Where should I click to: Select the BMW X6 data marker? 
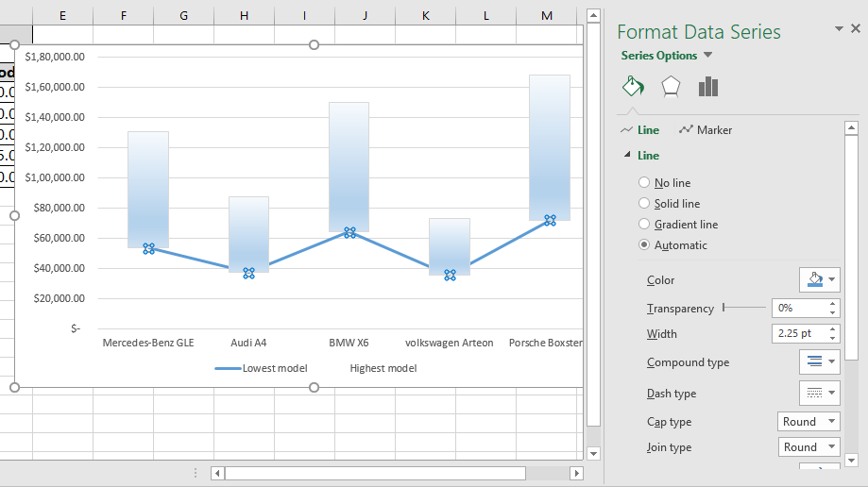click(349, 232)
